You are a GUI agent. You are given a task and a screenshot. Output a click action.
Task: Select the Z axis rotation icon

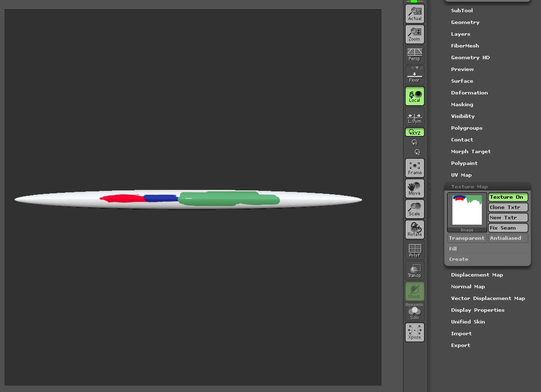click(x=417, y=152)
